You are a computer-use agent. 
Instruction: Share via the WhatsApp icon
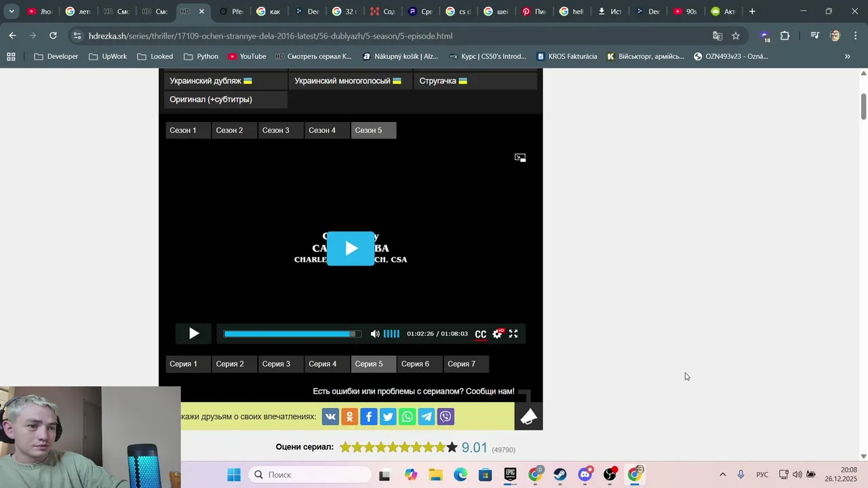(407, 417)
